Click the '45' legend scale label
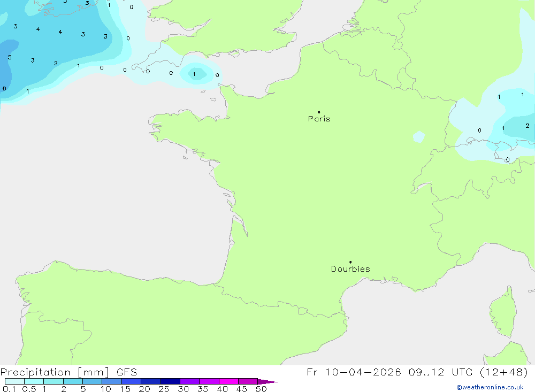This screenshot has width=535, height=392. 242,389
